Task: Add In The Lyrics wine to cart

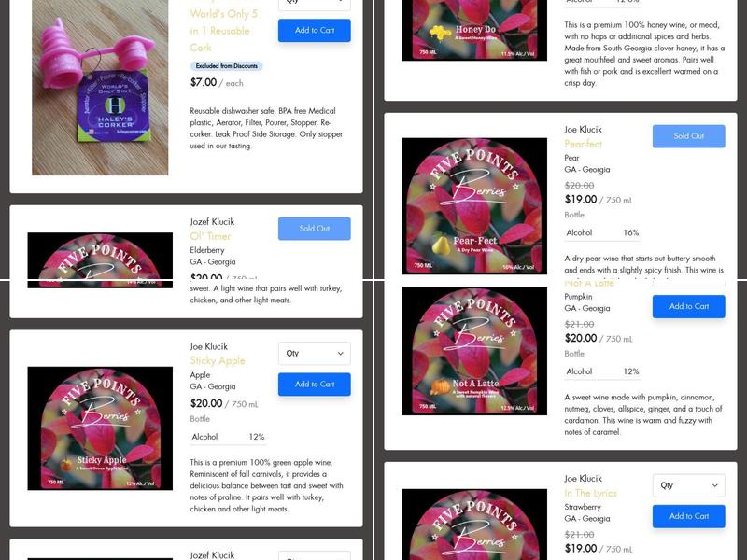Action: pyautogui.click(x=689, y=516)
